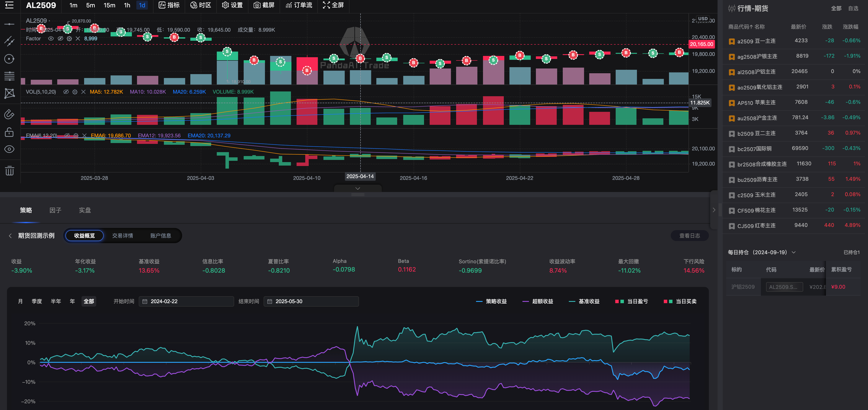
Task: Click the 查看日志 button
Action: click(689, 236)
